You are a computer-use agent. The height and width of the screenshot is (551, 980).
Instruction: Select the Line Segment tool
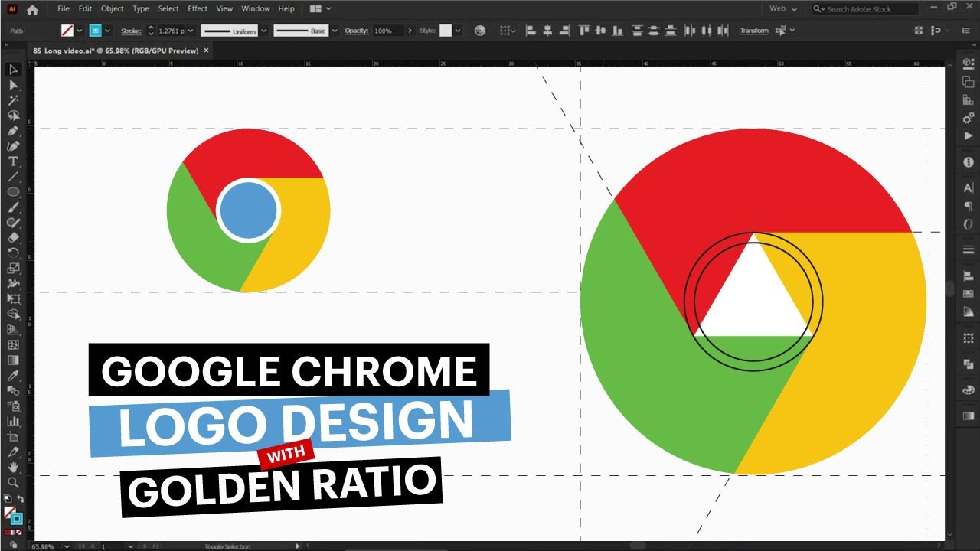(13, 177)
